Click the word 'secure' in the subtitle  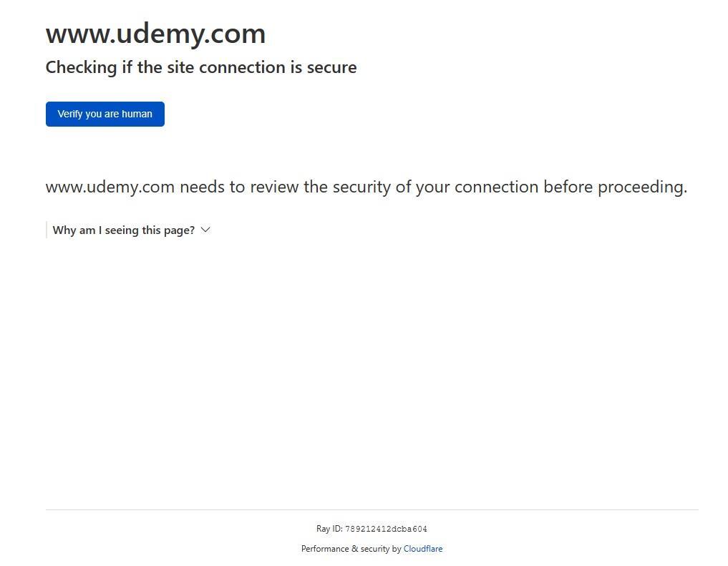click(331, 68)
